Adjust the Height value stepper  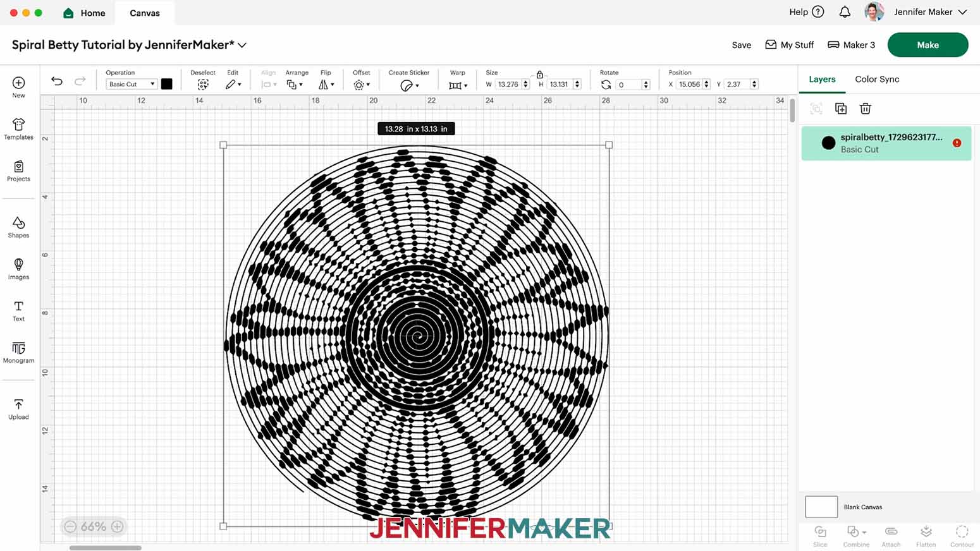(577, 84)
